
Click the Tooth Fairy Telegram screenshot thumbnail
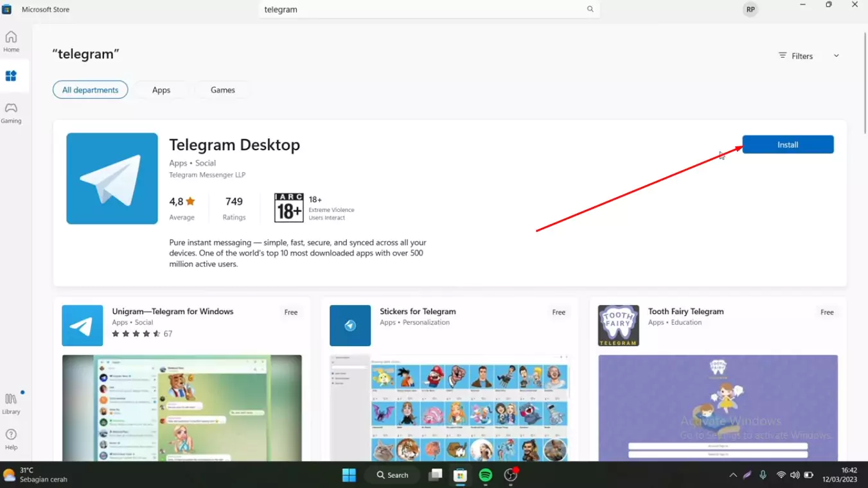[718, 408]
